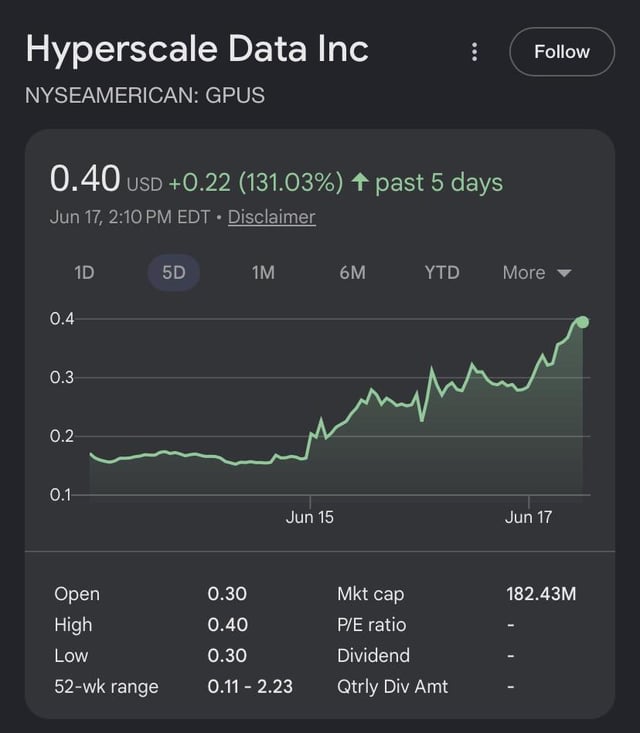
Task: Click the Low label
Action: (71, 655)
